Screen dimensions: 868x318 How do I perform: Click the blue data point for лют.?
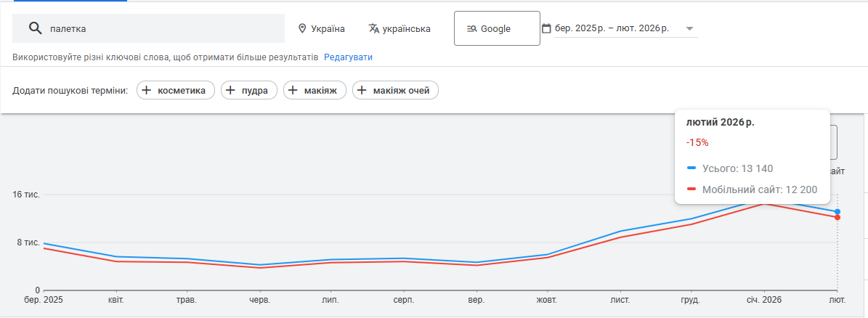[837, 211]
